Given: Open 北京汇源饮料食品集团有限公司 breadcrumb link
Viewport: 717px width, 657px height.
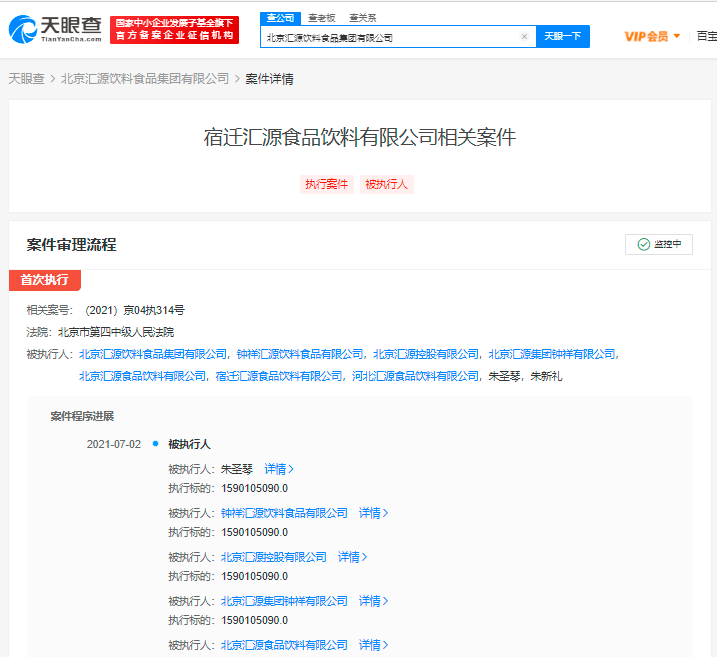Looking at the screenshot, I should pyautogui.click(x=145, y=79).
